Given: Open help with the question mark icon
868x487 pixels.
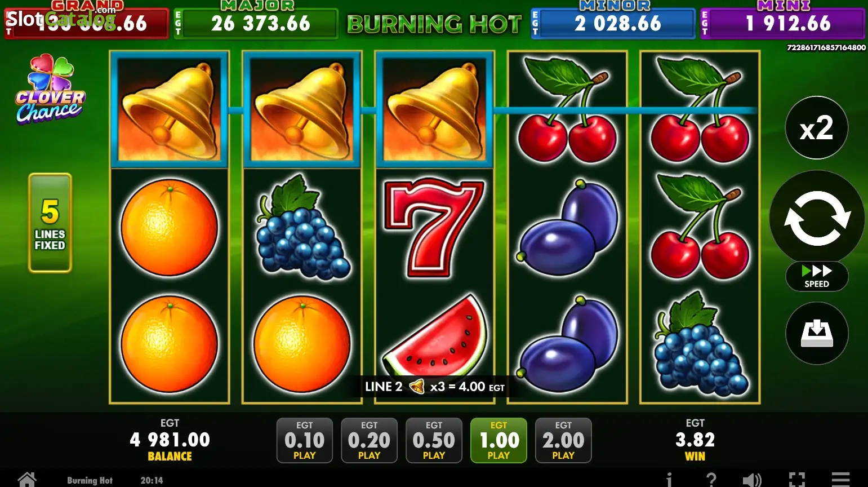Looking at the screenshot, I should (711, 480).
